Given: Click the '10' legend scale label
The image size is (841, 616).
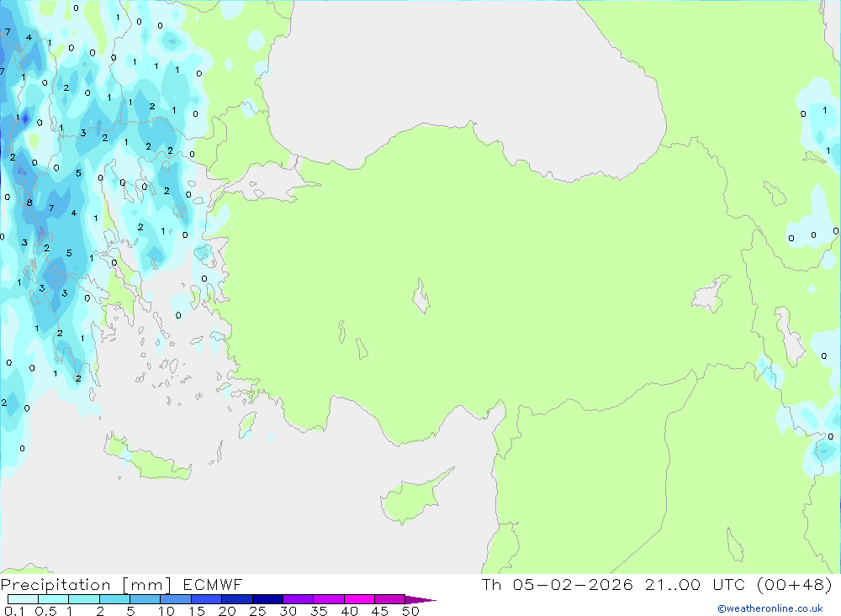Looking at the screenshot, I should (x=167, y=611).
